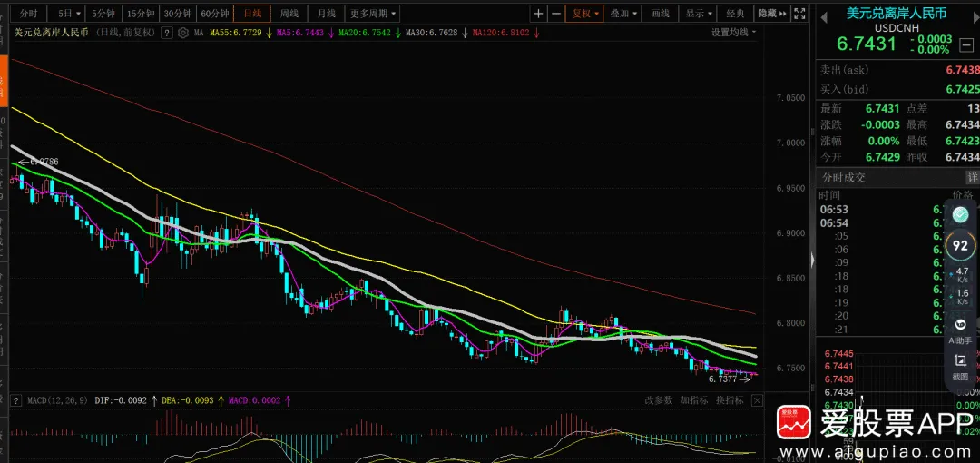This screenshot has width=980, height=463.
Task: Click the latest price 6.7431 header
Action: [867, 44]
